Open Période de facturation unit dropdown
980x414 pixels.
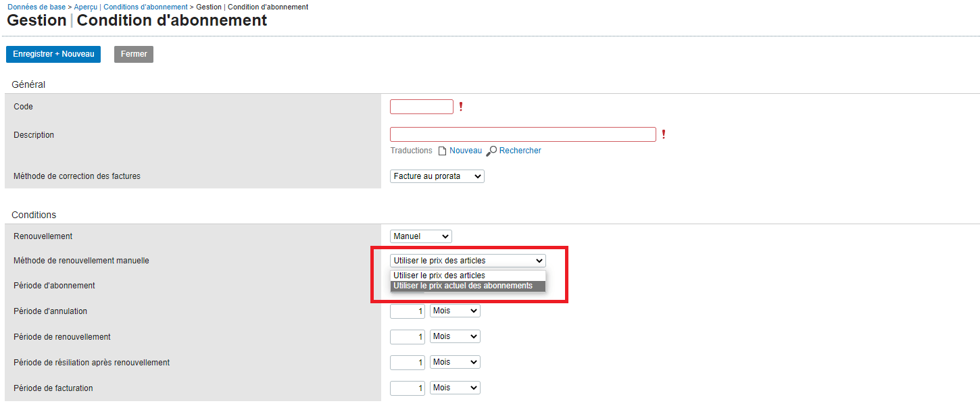455,388
